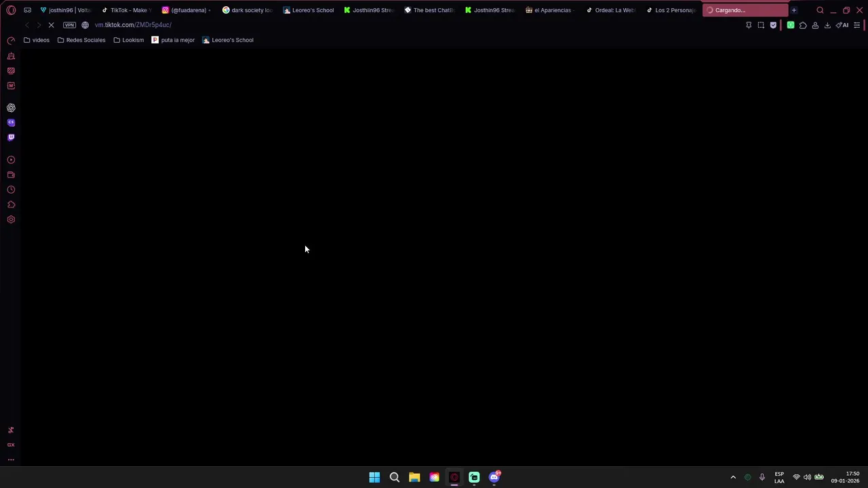This screenshot has width=868, height=488.
Task: Open Twitch in the sidebar
Action: pos(11,138)
